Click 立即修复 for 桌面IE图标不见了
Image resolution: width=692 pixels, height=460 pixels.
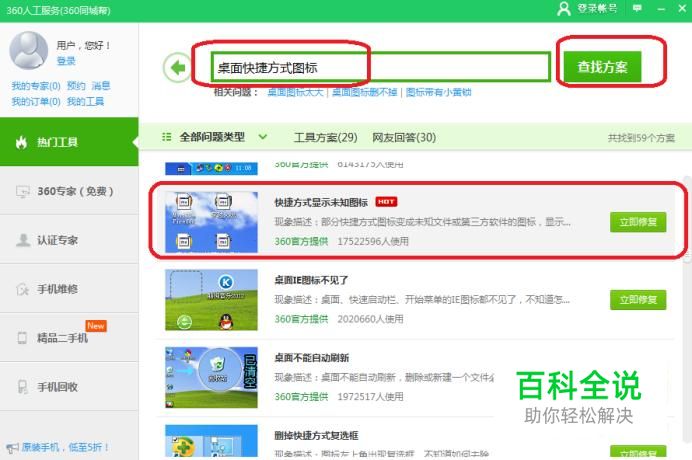pos(638,300)
